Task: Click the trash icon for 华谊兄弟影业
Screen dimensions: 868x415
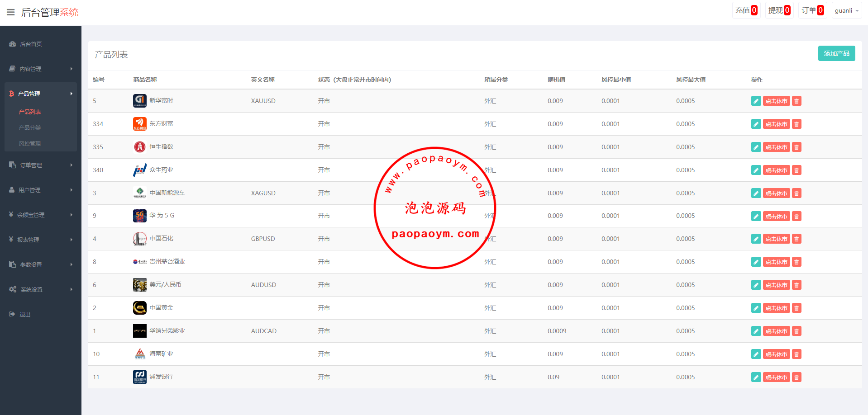Action: [x=796, y=331]
